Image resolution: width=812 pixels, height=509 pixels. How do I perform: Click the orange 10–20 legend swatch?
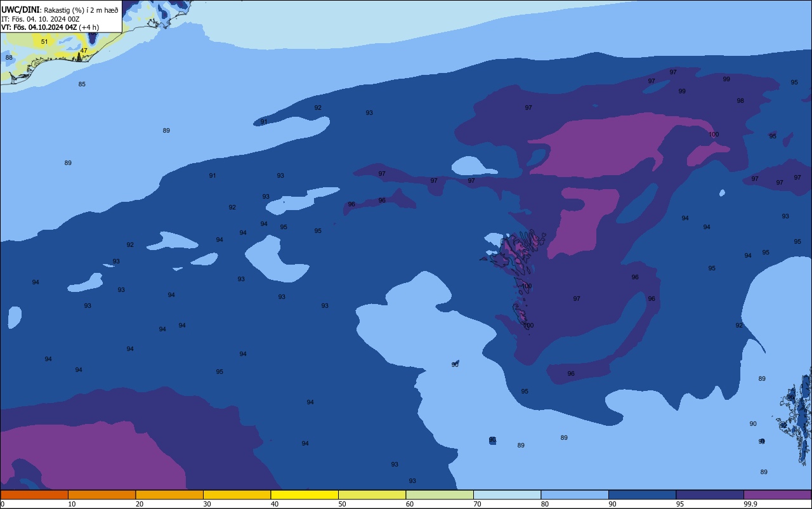[101, 494]
